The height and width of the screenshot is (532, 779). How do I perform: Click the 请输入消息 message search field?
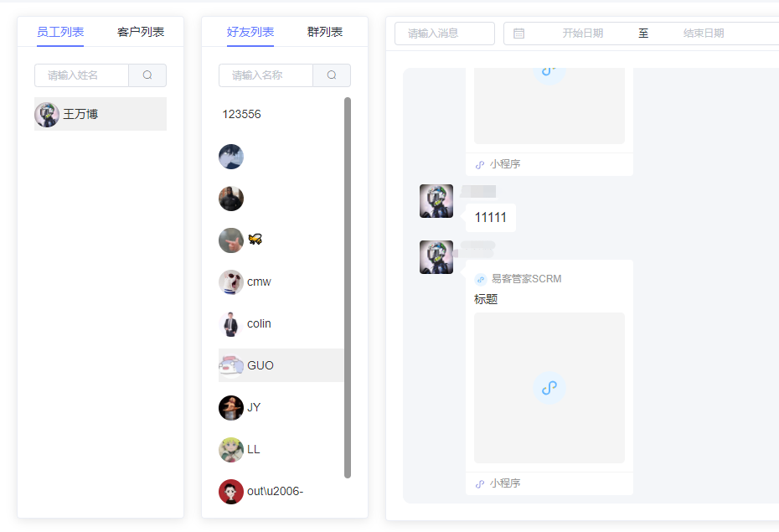pos(445,33)
